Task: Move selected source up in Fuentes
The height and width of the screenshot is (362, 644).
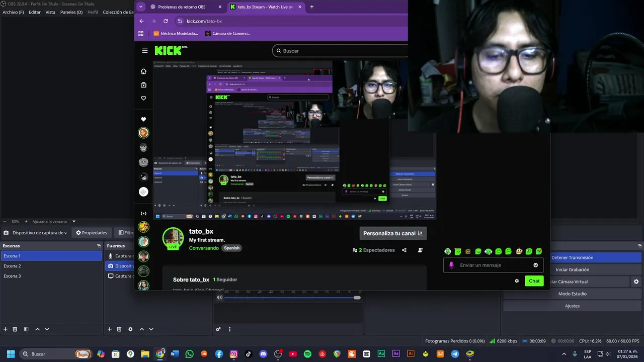Action: pyautogui.click(x=141, y=329)
